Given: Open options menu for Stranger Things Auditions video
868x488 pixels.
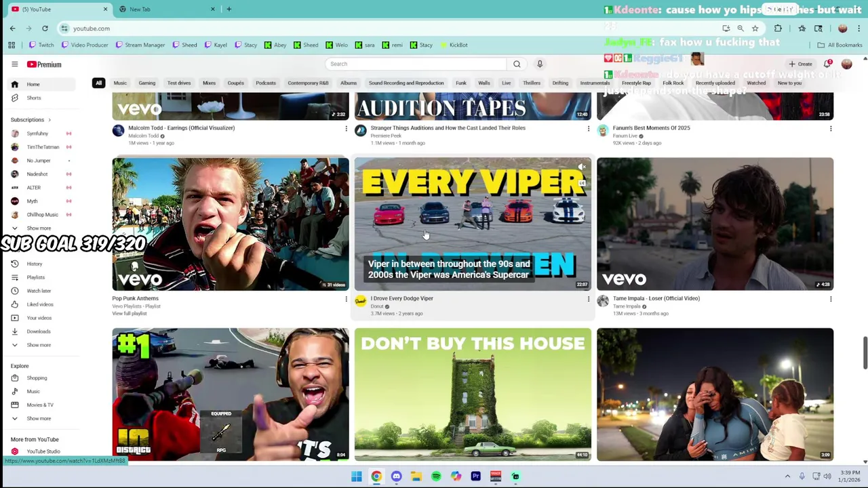Looking at the screenshot, I should click(x=589, y=128).
